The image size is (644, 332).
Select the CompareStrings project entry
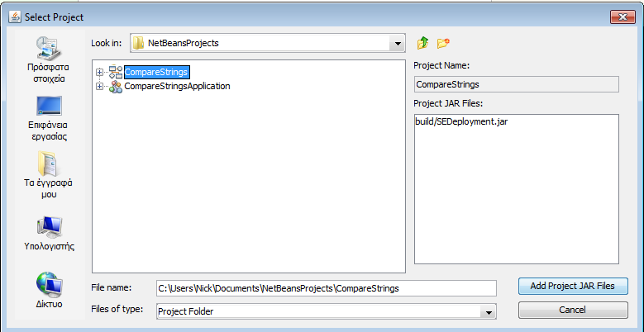click(x=156, y=73)
